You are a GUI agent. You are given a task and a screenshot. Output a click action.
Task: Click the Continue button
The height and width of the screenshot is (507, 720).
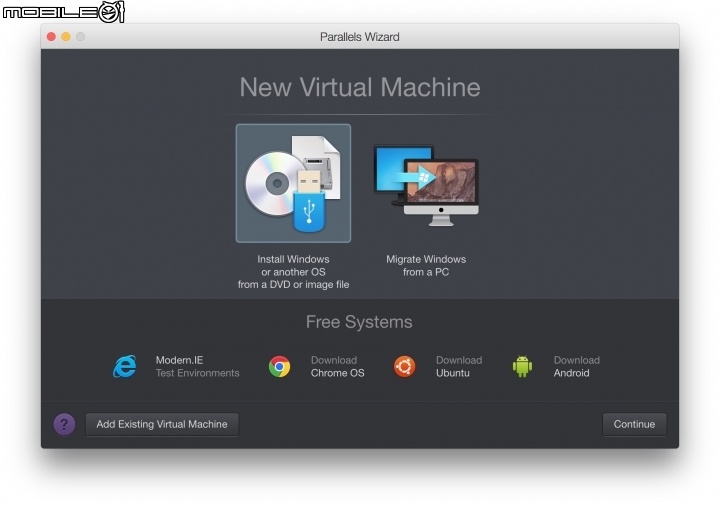coord(634,424)
